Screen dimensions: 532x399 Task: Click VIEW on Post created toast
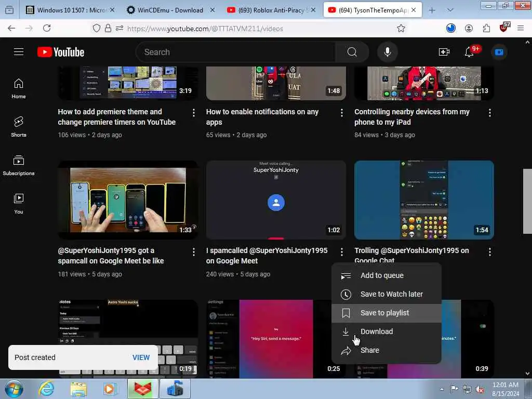[141, 357]
